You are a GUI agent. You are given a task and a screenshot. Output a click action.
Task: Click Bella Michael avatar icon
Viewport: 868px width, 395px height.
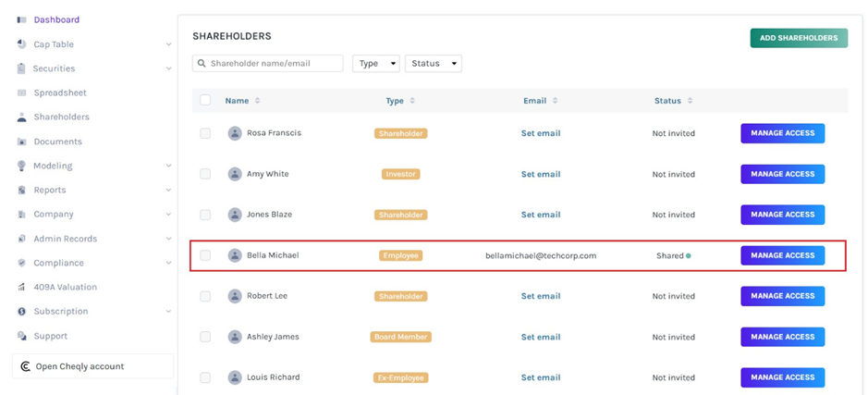(235, 255)
